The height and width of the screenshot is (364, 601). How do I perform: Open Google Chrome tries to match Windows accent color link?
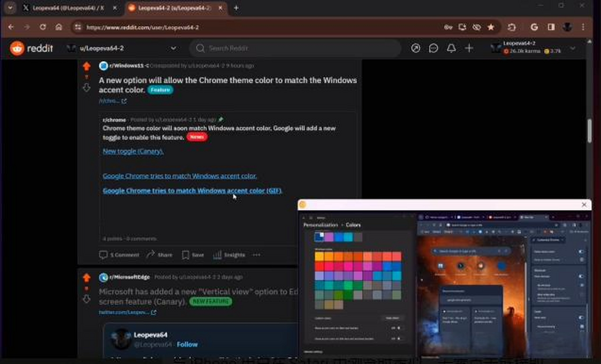(x=180, y=176)
